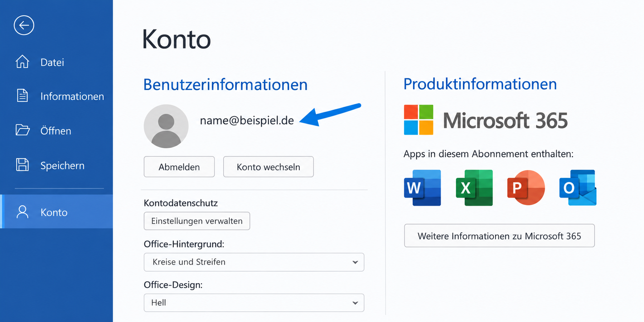The image size is (644, 322).
Task: Click the Produktinformationen heading
Action: (x=480, y=84)
